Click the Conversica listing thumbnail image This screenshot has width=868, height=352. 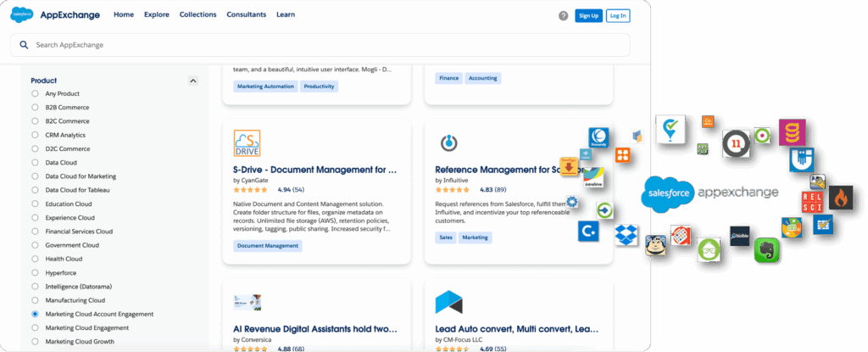click(x=247, y=302)
